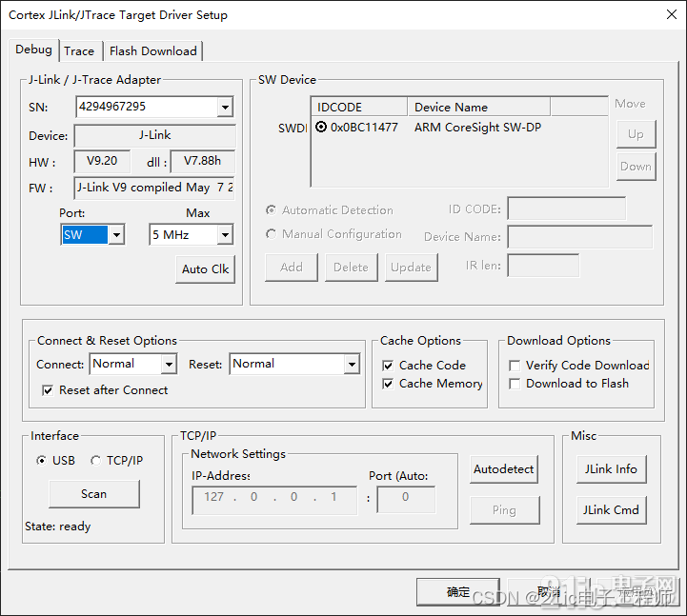Click the Down move button
687x616 pixels.
(636, 167)
